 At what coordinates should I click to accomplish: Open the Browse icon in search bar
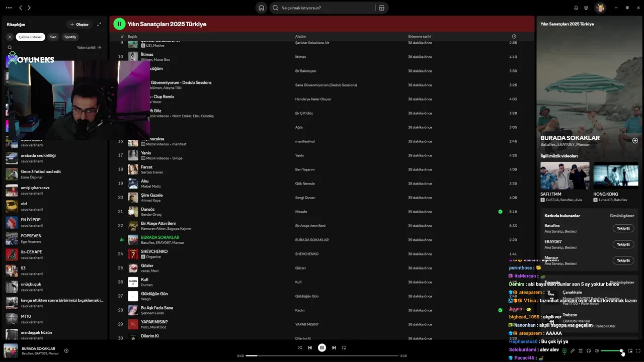[381, 8]
